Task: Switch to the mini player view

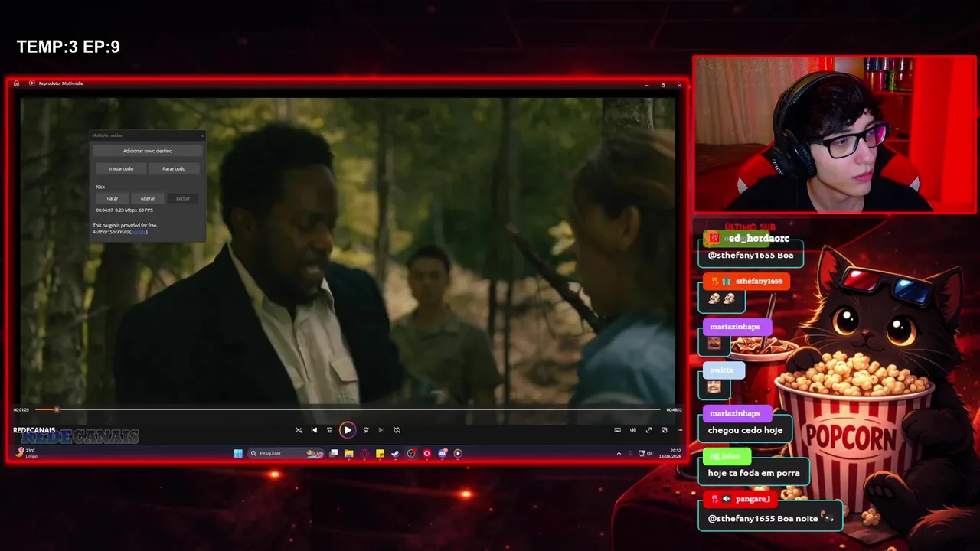Action: pos(664,430)
